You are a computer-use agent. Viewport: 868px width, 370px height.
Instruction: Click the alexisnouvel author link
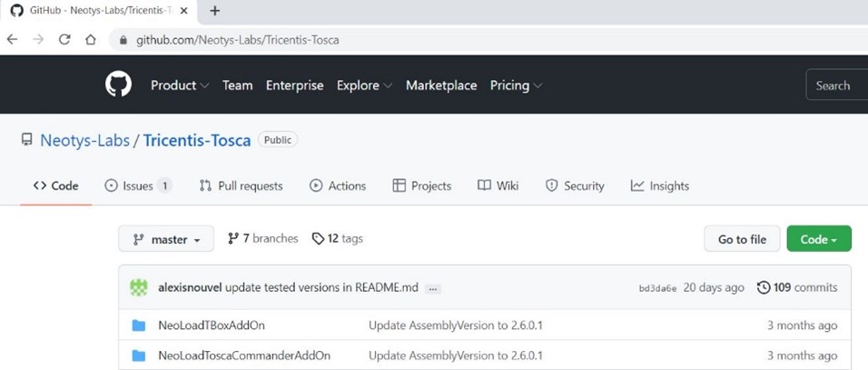[191, 288]
